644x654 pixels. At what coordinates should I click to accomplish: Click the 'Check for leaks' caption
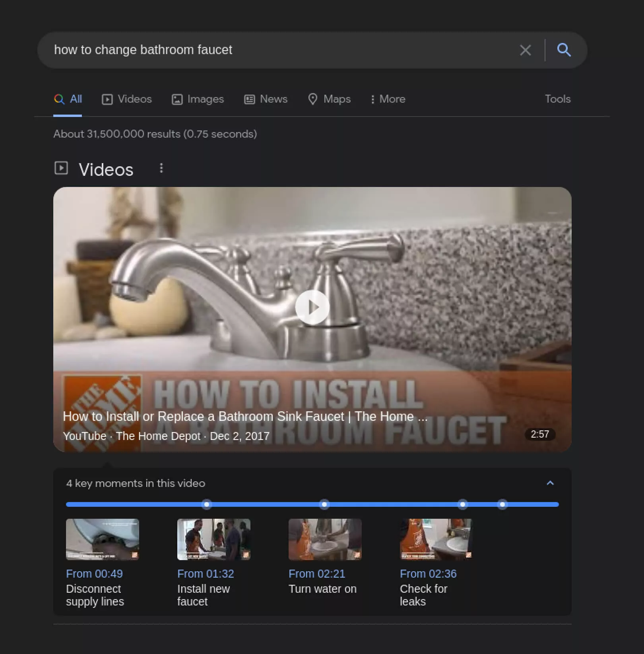(x=424, y=595)
